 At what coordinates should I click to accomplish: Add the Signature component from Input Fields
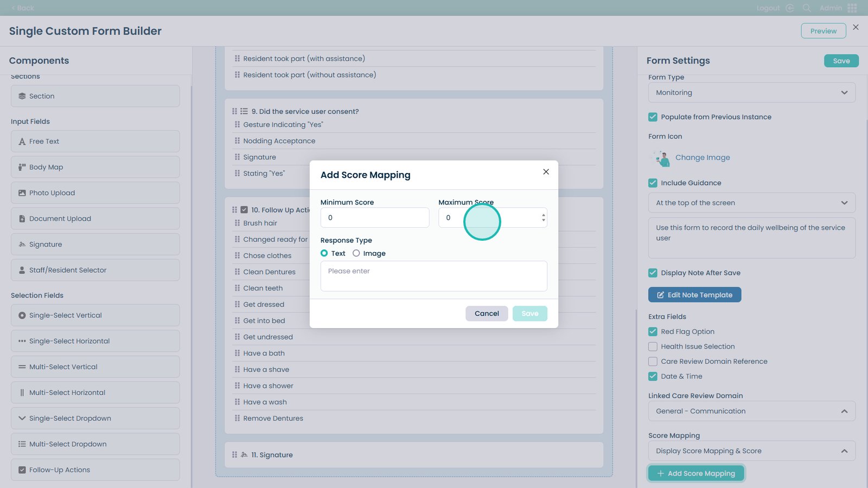[x=95, y=245]
